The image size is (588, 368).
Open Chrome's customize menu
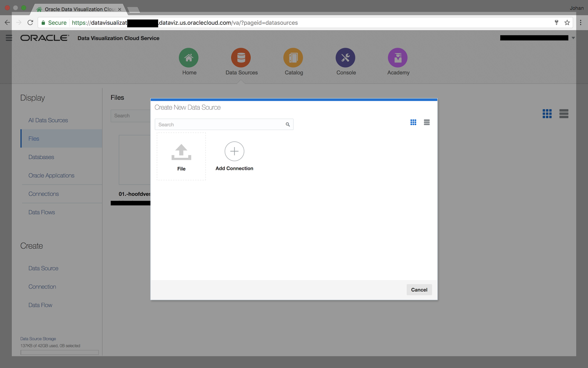pos(581,22)
